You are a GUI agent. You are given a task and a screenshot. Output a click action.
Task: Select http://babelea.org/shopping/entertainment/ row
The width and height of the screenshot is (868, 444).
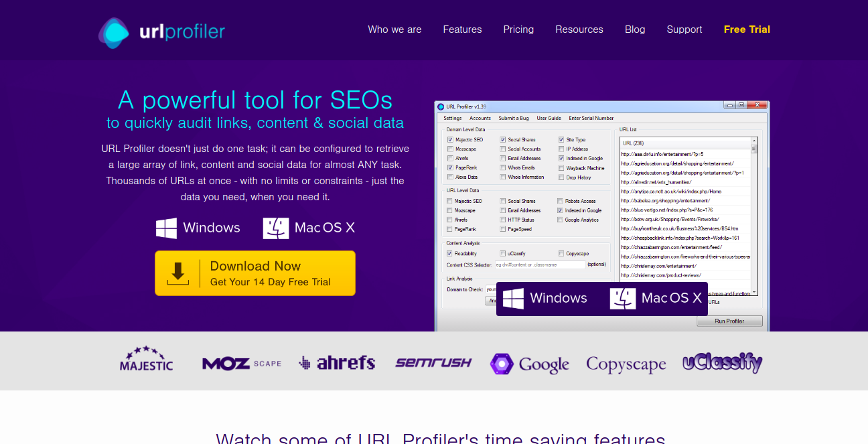685,200
